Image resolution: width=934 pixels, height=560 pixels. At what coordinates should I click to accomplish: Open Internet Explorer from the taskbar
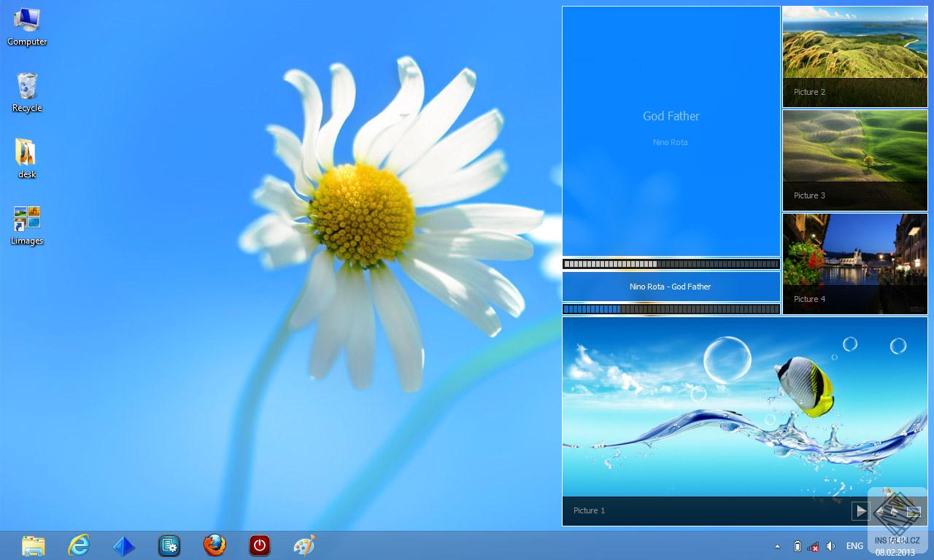coord(79,545)
